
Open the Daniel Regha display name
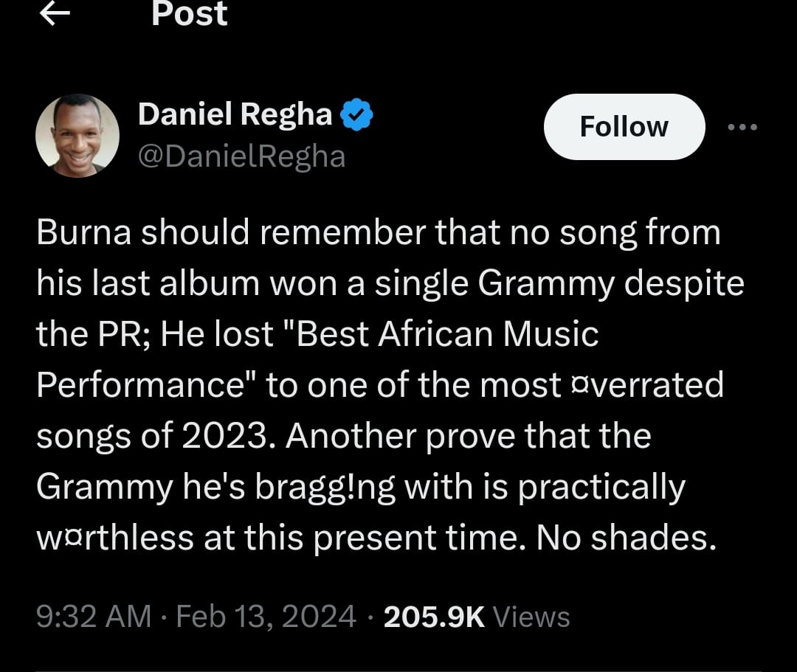tap(235, 114)
